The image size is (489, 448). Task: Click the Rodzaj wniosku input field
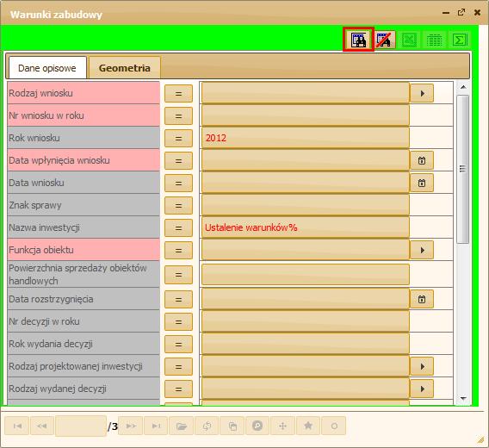(x=306, y=93)
